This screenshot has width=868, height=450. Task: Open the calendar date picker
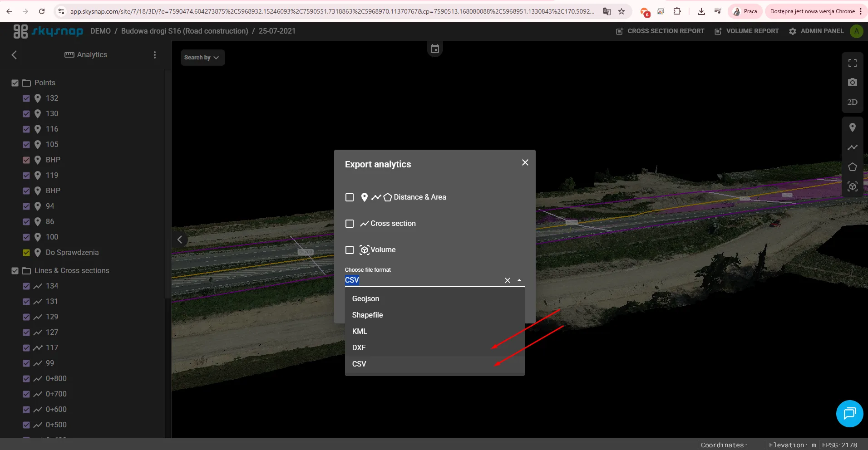coord(434,49)
